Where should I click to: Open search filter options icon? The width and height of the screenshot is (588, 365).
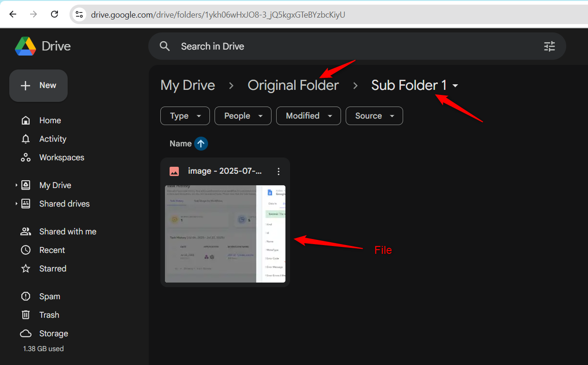click(549, 46)
